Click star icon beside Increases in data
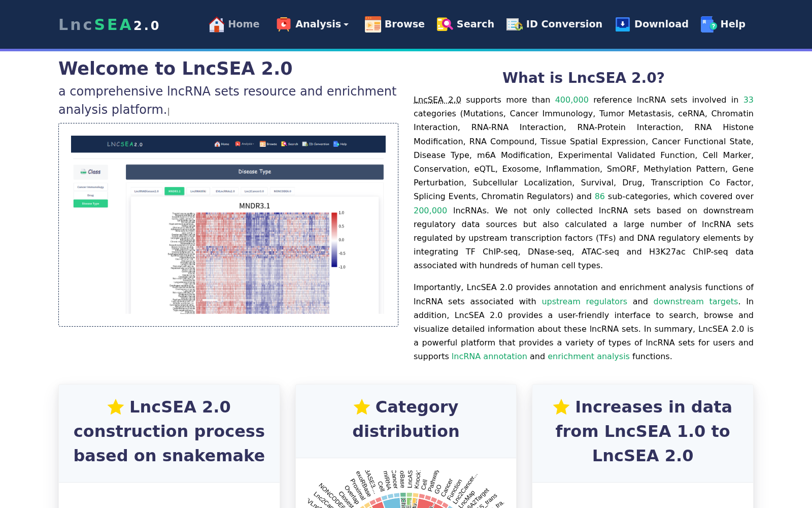Screen dimensions: 812x508 click(561, 407)
